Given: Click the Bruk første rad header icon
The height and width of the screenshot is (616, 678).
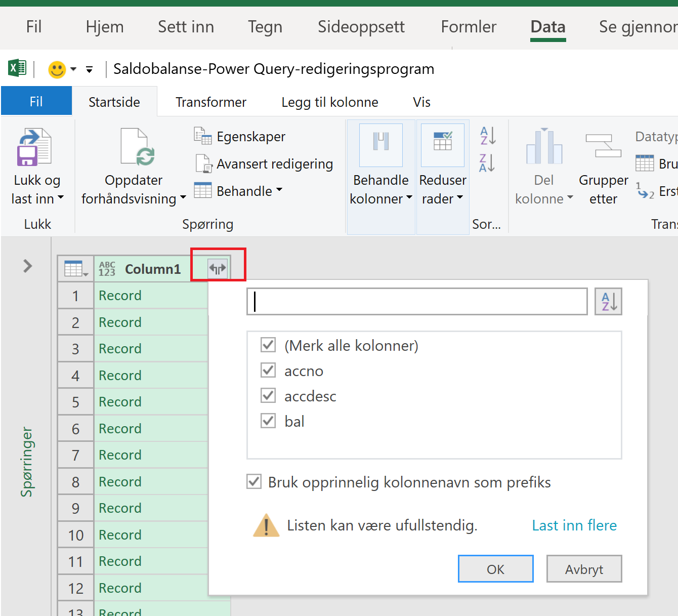Looking at the screenshot, I should click(645, 163).
